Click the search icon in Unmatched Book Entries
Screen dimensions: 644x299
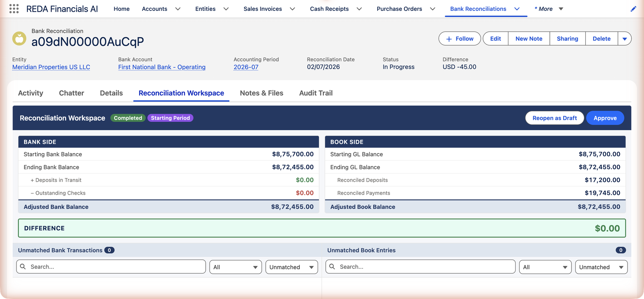(332, 267)
